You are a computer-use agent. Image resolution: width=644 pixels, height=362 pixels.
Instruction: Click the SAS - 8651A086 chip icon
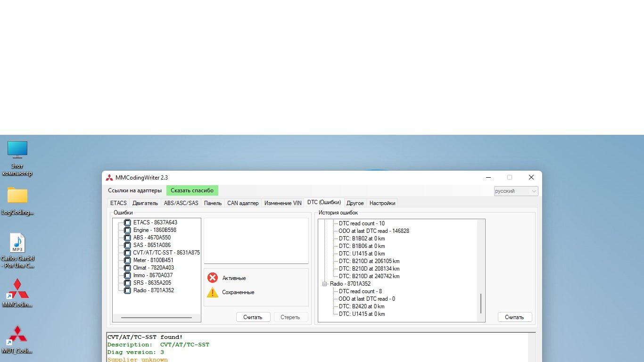point(127,245)
